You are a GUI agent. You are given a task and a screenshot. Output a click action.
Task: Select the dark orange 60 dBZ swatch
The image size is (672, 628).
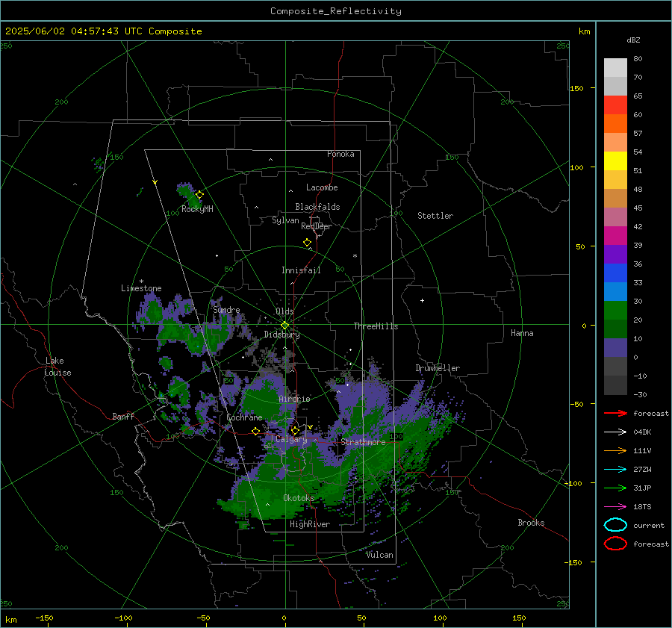coord(615,123)
